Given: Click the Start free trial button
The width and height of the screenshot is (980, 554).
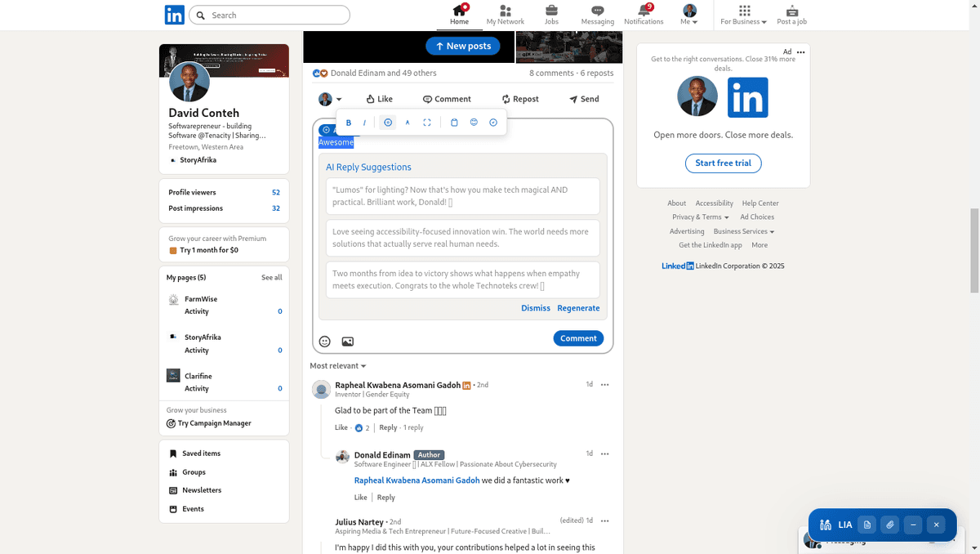Looking at the screenshot, I should [x=723, y=163].
